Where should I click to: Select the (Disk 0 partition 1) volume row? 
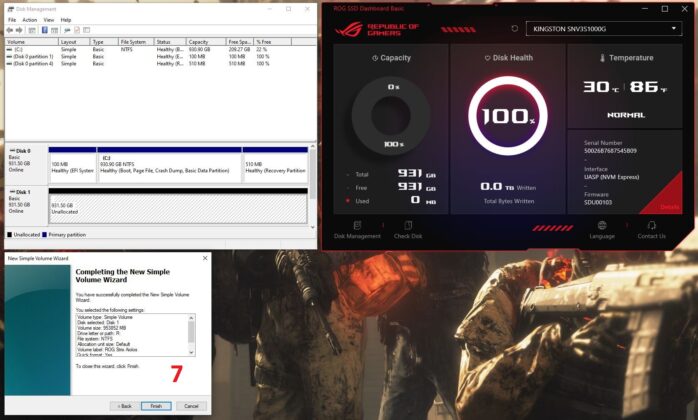[x=160, y=57]
